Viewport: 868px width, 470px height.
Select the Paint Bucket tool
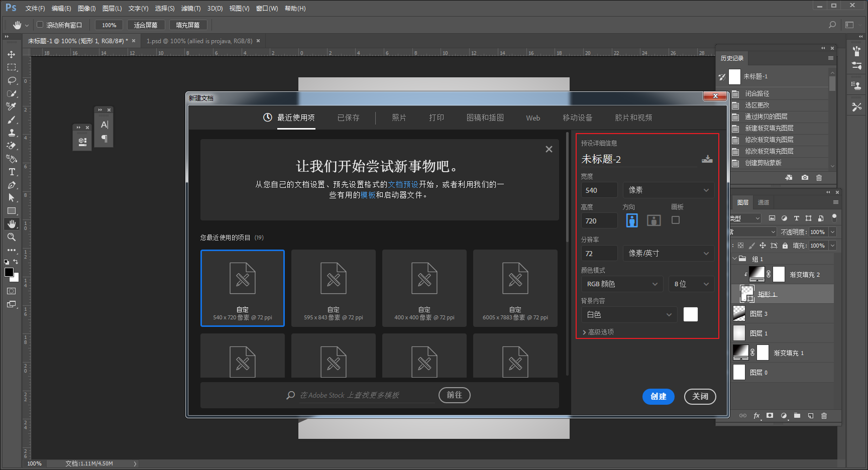[12, 159]
